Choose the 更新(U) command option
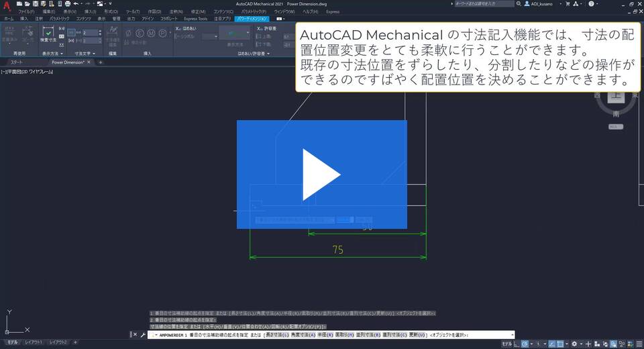Screen dimensions: 644x349 [x=417, y=335]
